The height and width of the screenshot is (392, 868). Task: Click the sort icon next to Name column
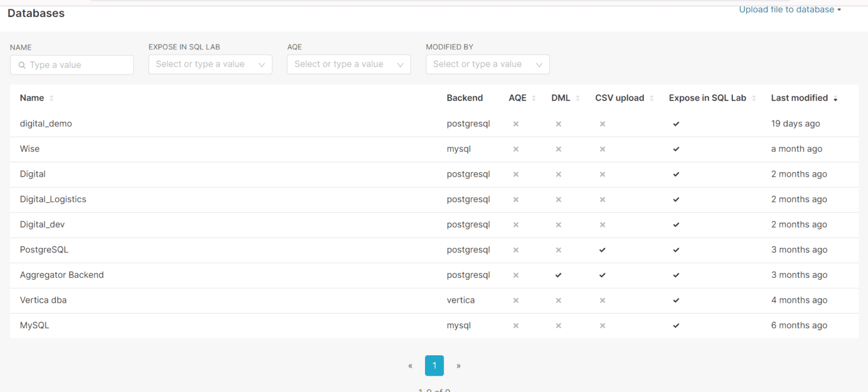[50, 98]
